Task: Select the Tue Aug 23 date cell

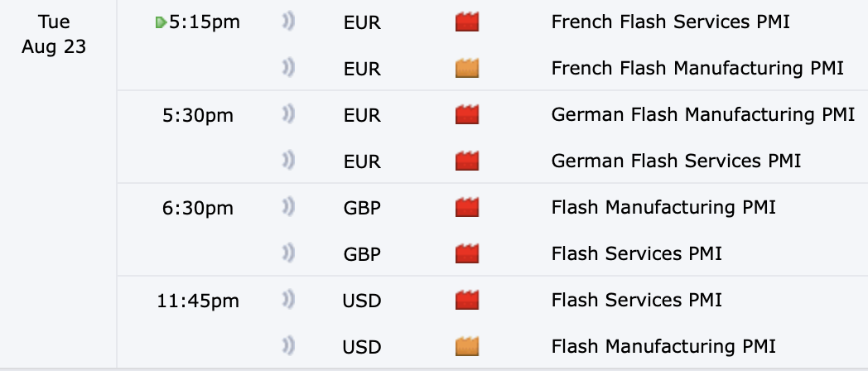Action: tap(54, 34)
